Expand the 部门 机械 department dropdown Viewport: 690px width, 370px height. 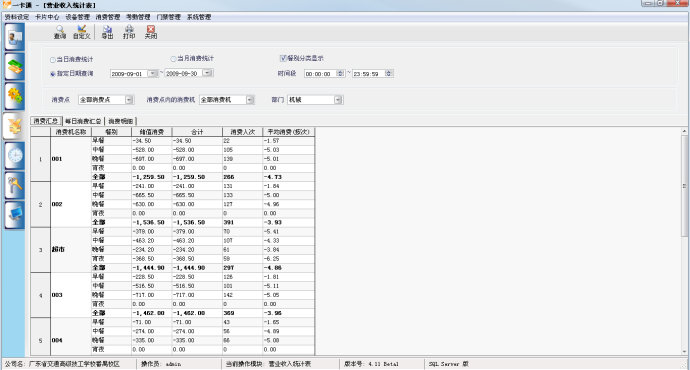click(338, 100)
